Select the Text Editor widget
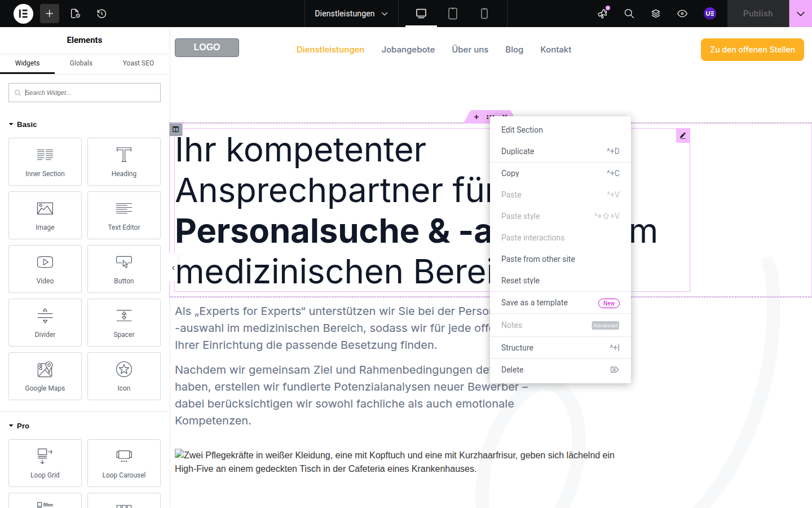 [x=124, y=215]
